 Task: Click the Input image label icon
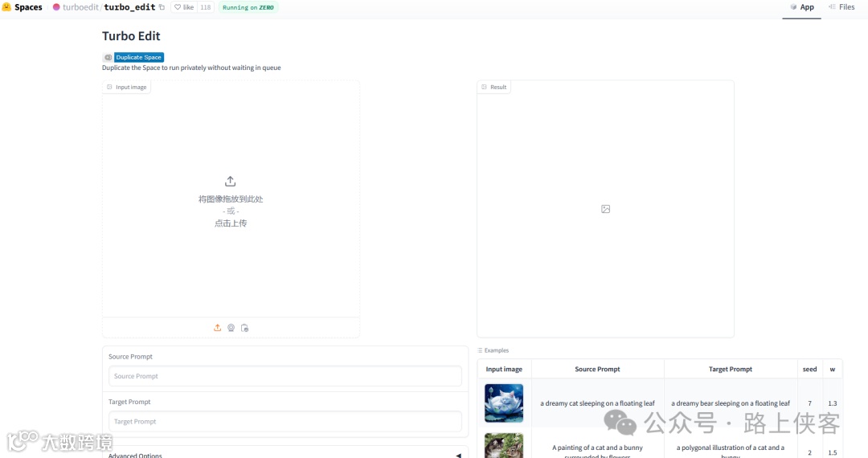(109, 87)
